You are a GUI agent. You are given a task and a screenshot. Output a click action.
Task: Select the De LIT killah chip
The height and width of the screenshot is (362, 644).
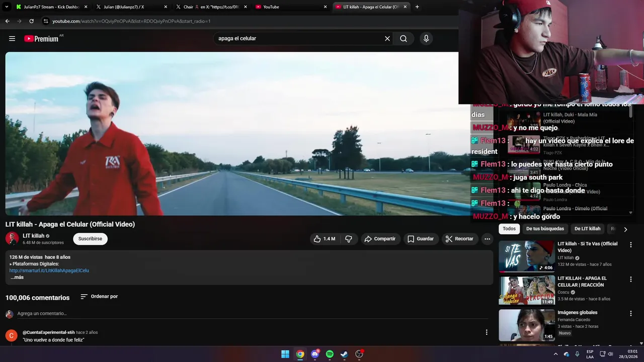click(588, 229)
